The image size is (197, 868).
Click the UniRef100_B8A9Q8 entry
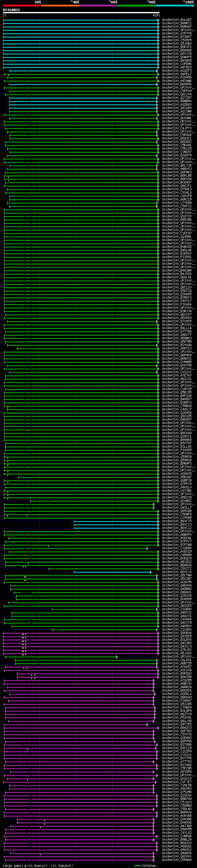(177, 50)
